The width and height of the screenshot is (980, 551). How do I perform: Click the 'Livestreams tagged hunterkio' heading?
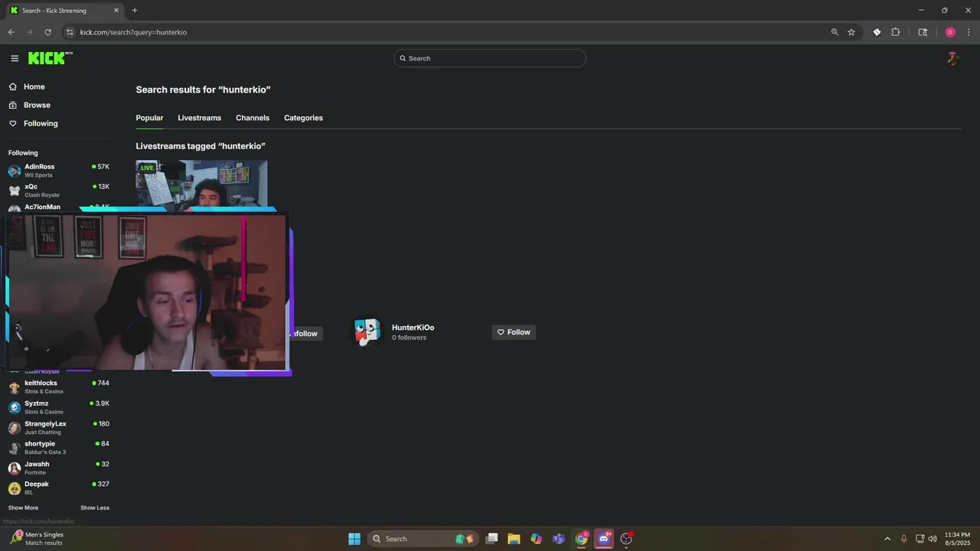point(201,146)
